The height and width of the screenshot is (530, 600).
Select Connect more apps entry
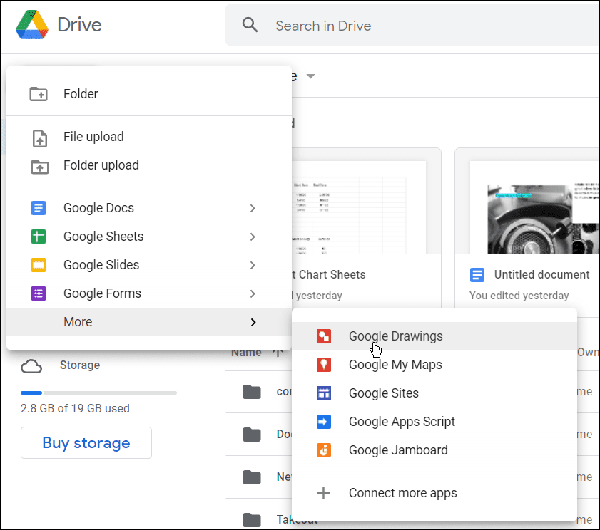click(434, 493)
